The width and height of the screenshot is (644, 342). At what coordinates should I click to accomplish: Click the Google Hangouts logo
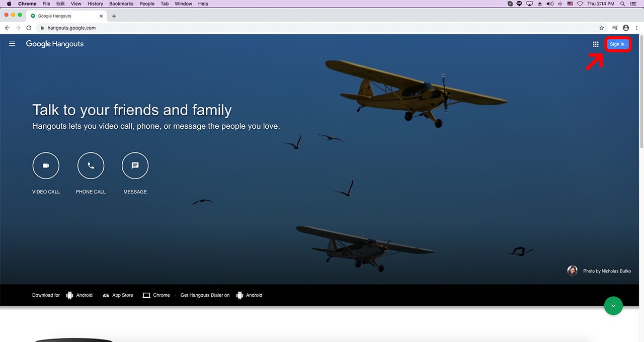pos(55,44)
